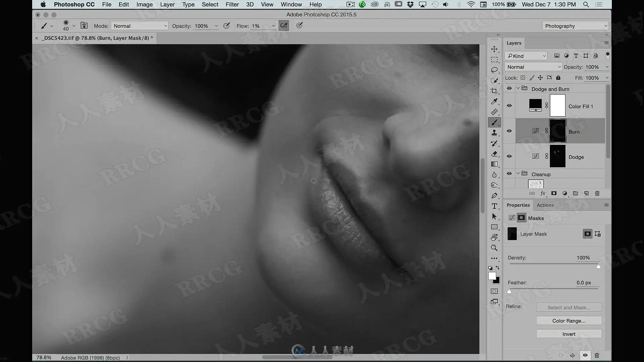Open the layer styles fx menu

tap(543, 193)
